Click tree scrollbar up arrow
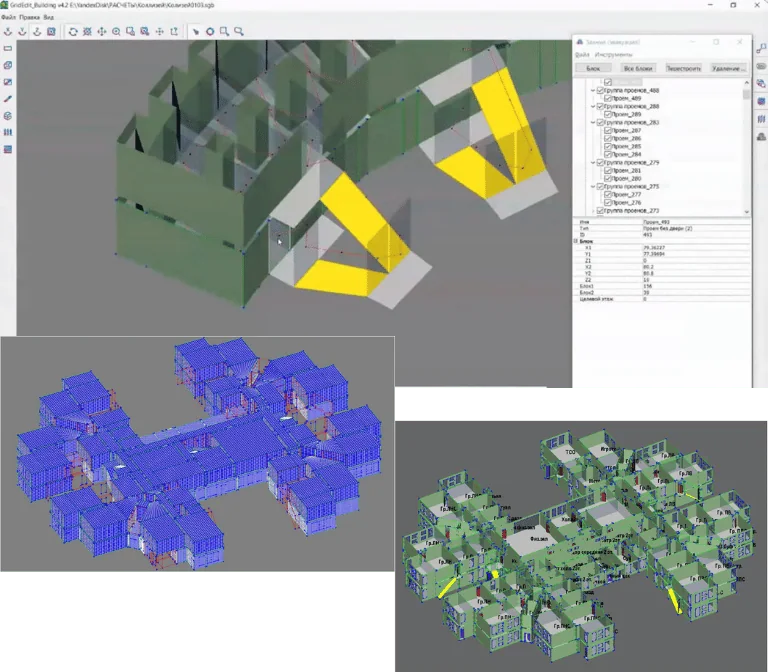This screenshot has height=672, width=768. tap(746, 83)
